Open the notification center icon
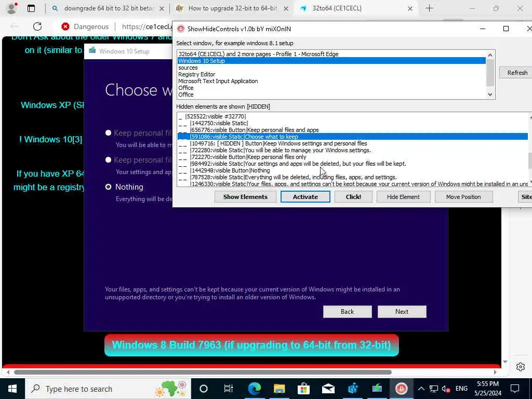The image size is (532, 399). [x=514, y=389]
